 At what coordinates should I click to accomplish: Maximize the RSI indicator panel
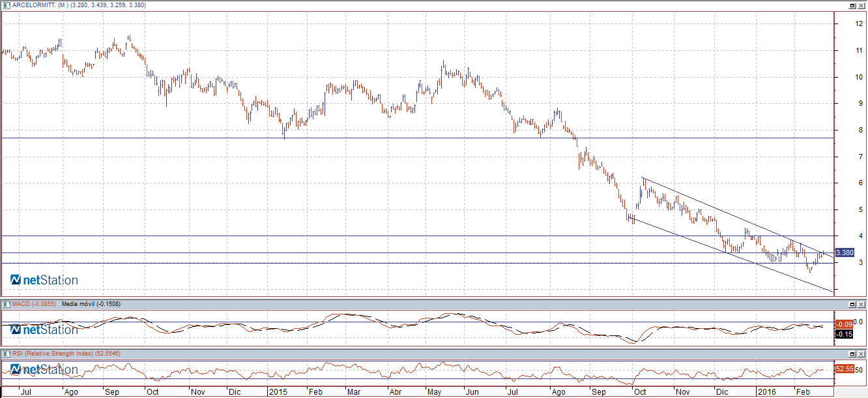pyautogui.click(x=852, y=353)
